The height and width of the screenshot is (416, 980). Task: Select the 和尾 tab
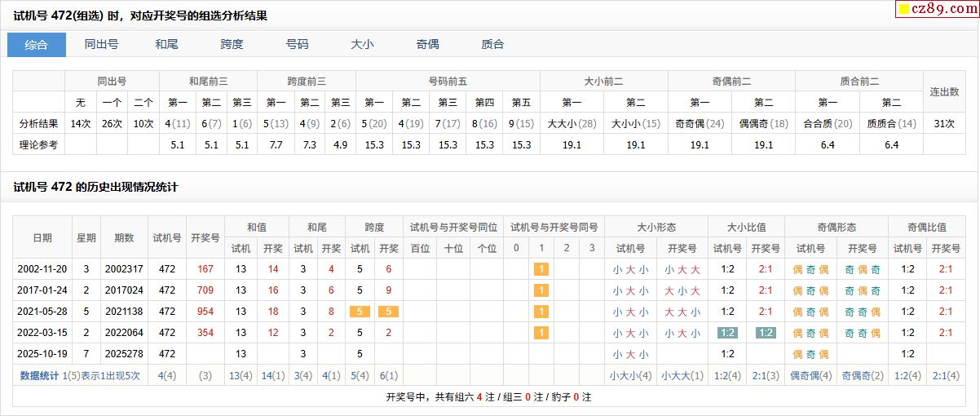click(x=167, y=45)
